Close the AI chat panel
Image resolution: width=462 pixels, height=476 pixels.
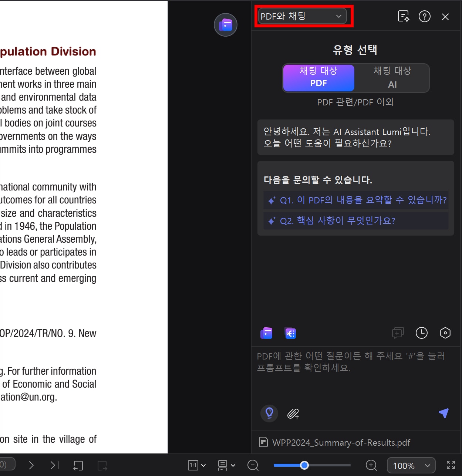(445, 17)
